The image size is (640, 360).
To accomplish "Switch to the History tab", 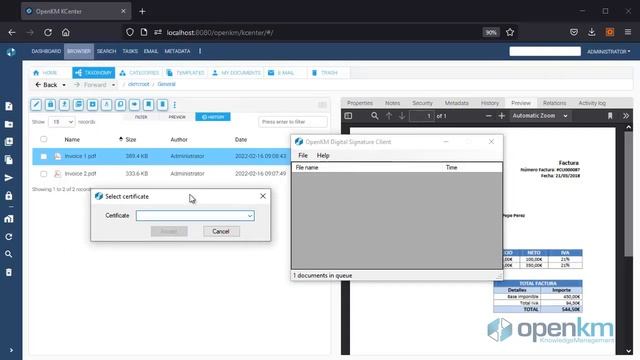I will (x=489, y=103).
